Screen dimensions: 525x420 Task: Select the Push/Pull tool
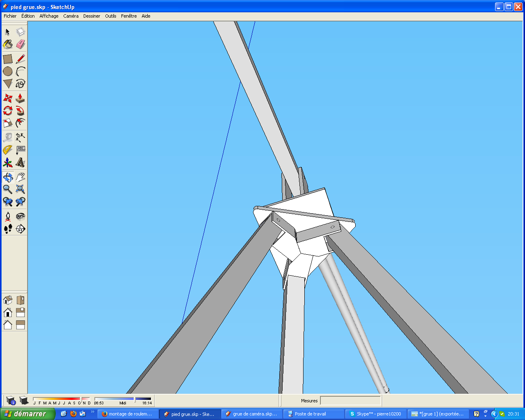[x=21, y=98]
